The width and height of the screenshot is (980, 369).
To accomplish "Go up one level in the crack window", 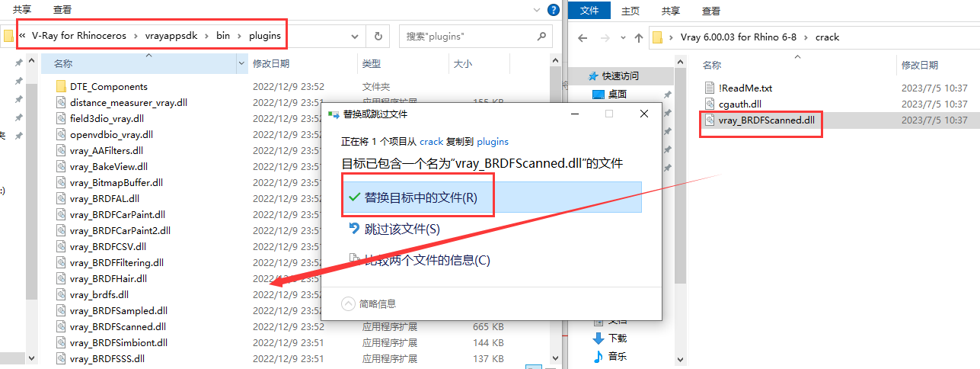I will click(x=638, y=37).
